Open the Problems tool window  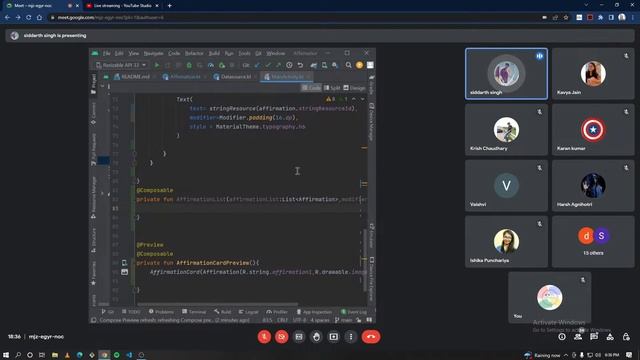pos(161,312)
